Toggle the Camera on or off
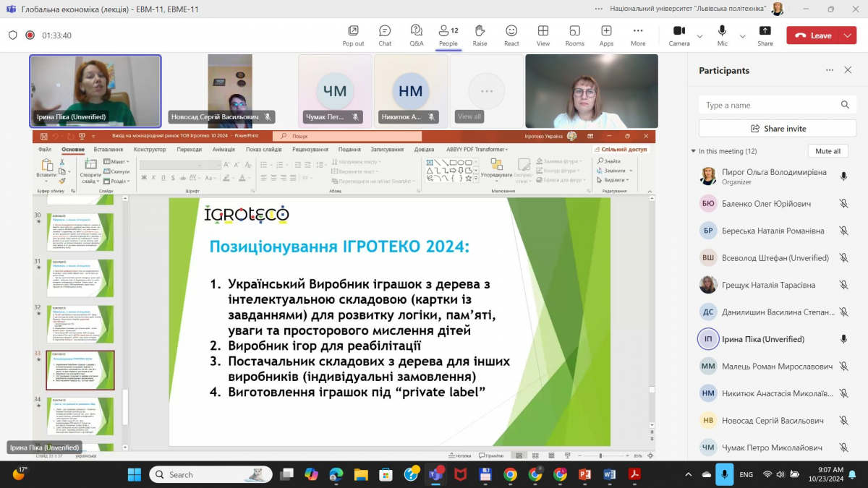The height and width of the screenshot is (488, 868). click(x=678, y=35)
